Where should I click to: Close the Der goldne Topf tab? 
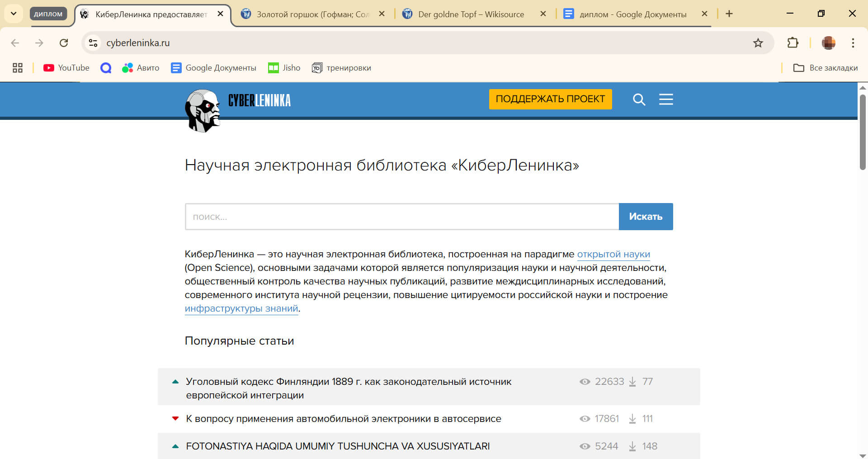point(543,14)
